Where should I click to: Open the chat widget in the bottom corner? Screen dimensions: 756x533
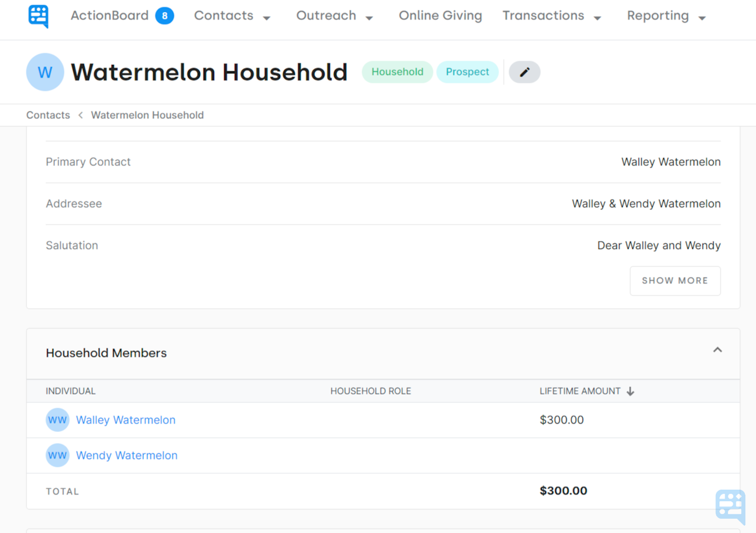coord(730,507)
